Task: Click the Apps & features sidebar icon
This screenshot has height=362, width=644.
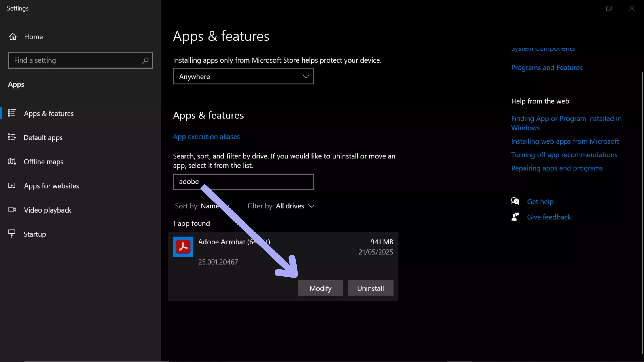Action: click(x=12, y=113)
